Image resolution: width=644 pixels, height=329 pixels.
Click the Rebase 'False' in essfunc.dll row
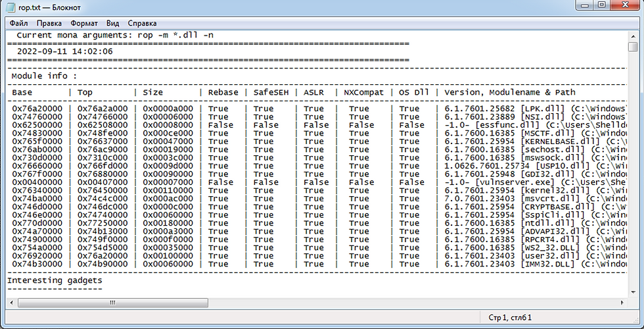tap(221, 125)
